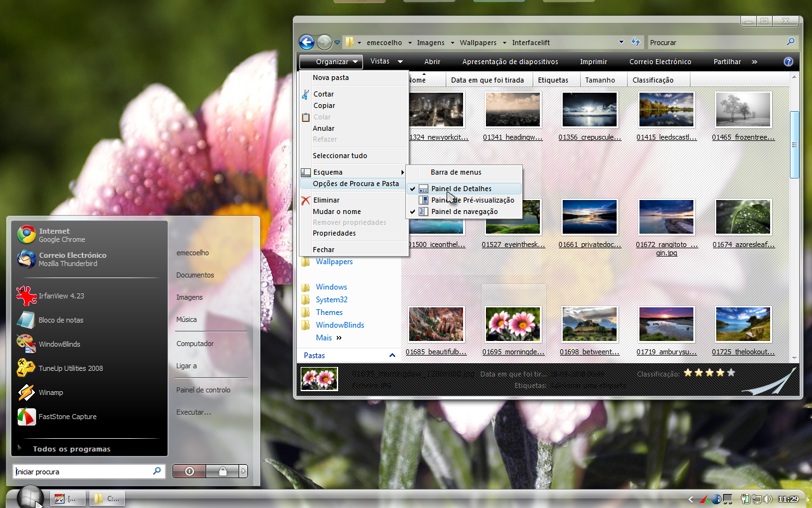This screenshot has width=812, height=508.
Task: Select the 01356_crepuscule thumbnail
Action: coord(589,110)
